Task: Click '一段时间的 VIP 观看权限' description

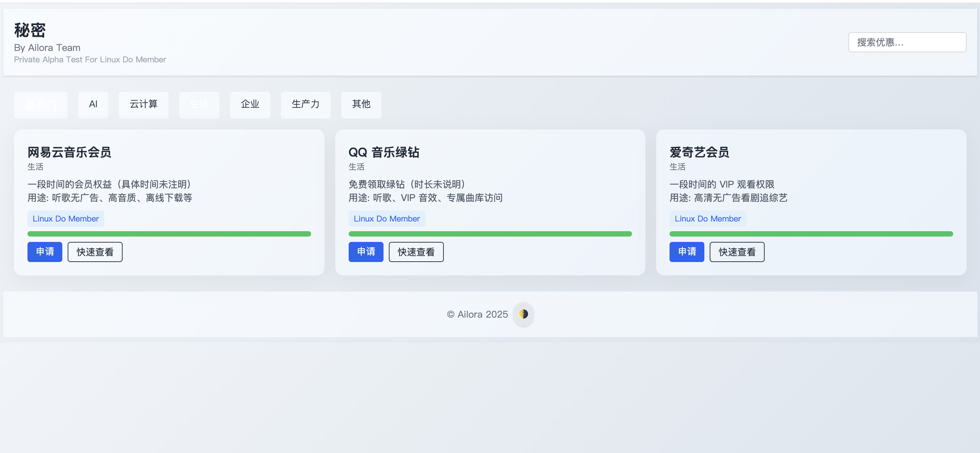Action: tap(722, 184)
